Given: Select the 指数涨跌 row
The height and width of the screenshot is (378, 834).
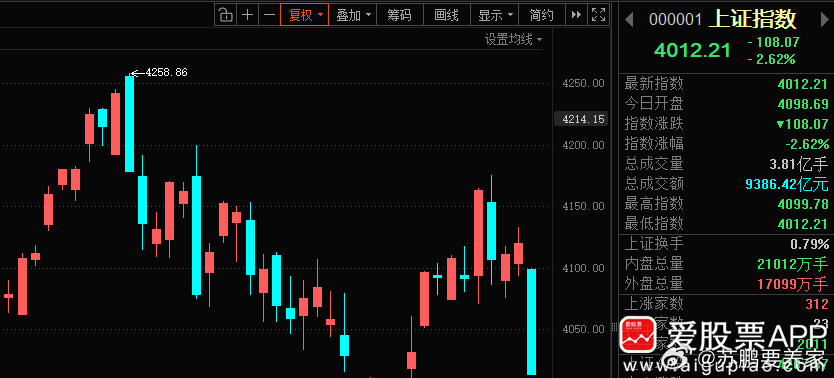Looking at the screenshot, I should pos(726,124).
